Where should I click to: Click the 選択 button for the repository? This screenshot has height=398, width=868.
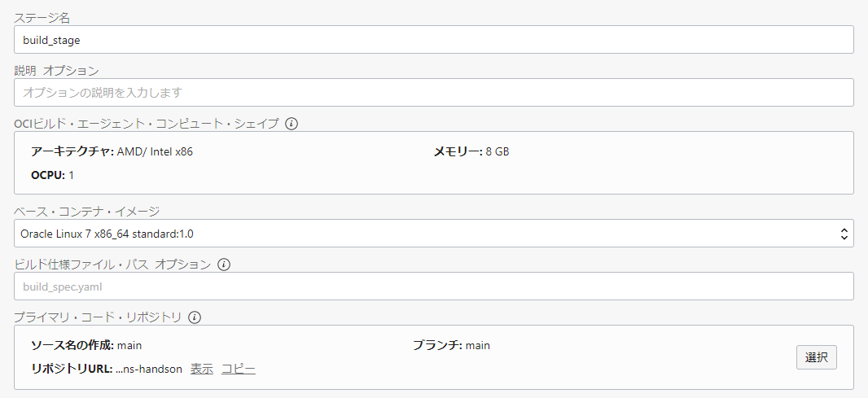[816, 357]
